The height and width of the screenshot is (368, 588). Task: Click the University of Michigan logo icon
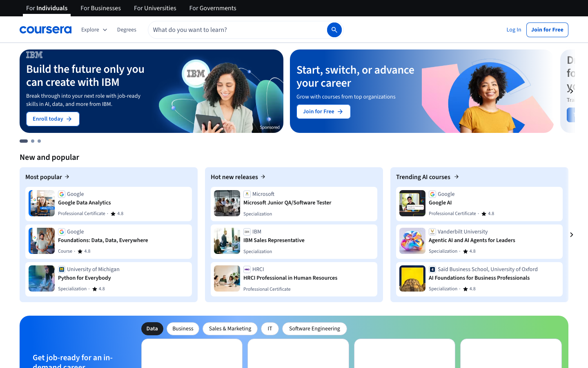[x=62, y=269]
